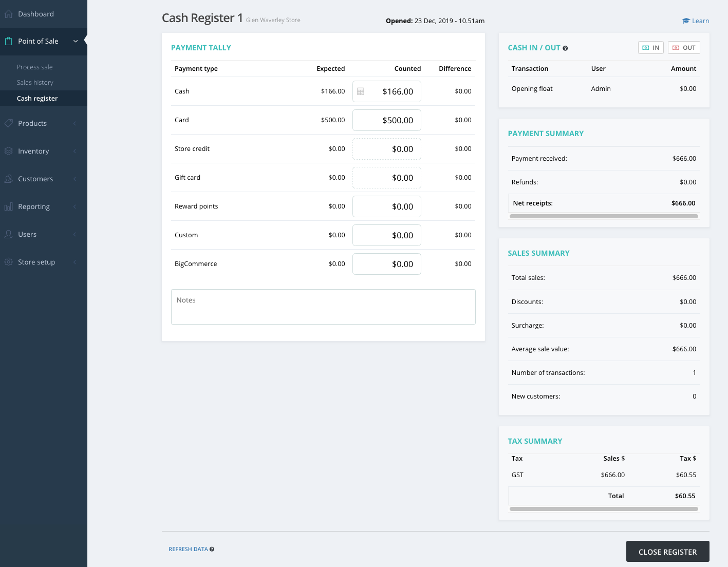Click the Opening float transaction row text

(x=532, y=89)
